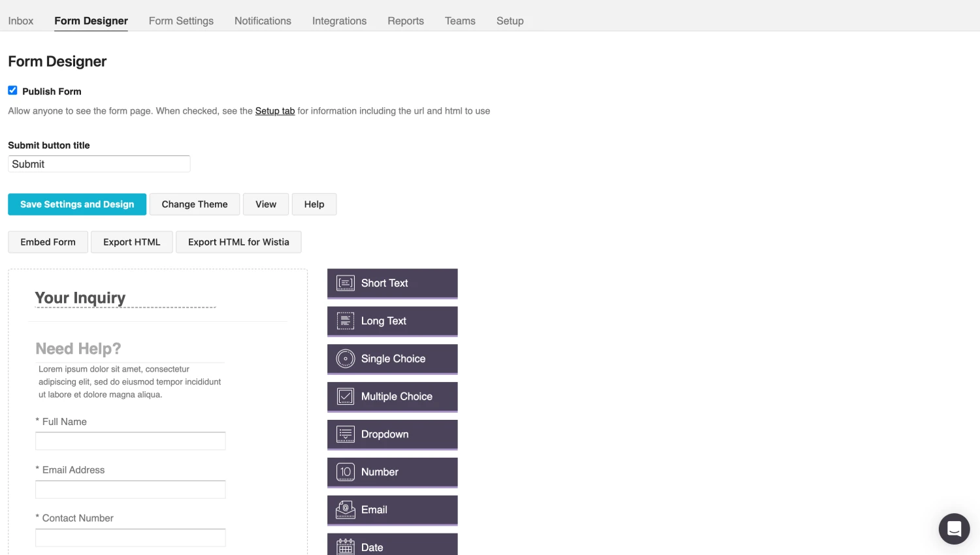Click Save Settings and Design button
This screenshot has width=980, height=555.
[x=77, y=204]
